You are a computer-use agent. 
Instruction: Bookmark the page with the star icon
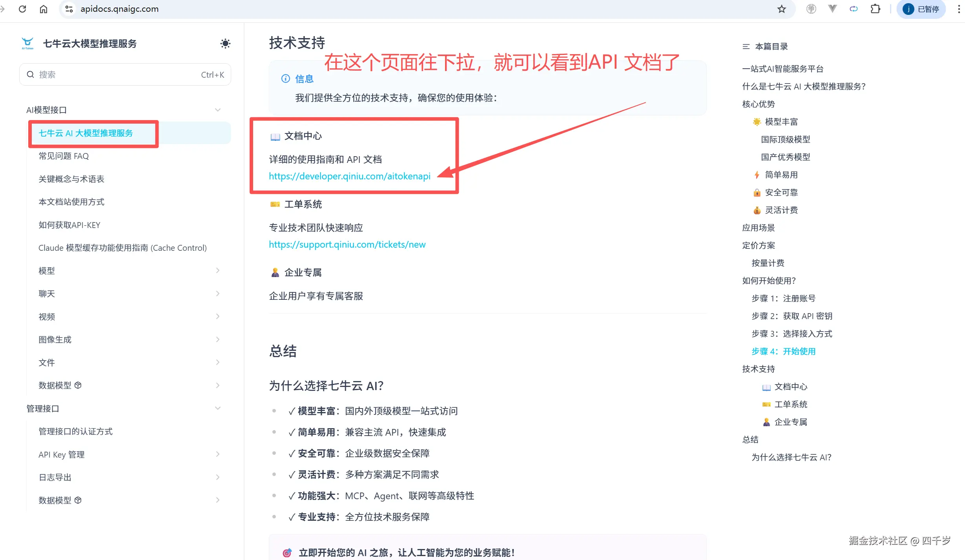[782, 9]
